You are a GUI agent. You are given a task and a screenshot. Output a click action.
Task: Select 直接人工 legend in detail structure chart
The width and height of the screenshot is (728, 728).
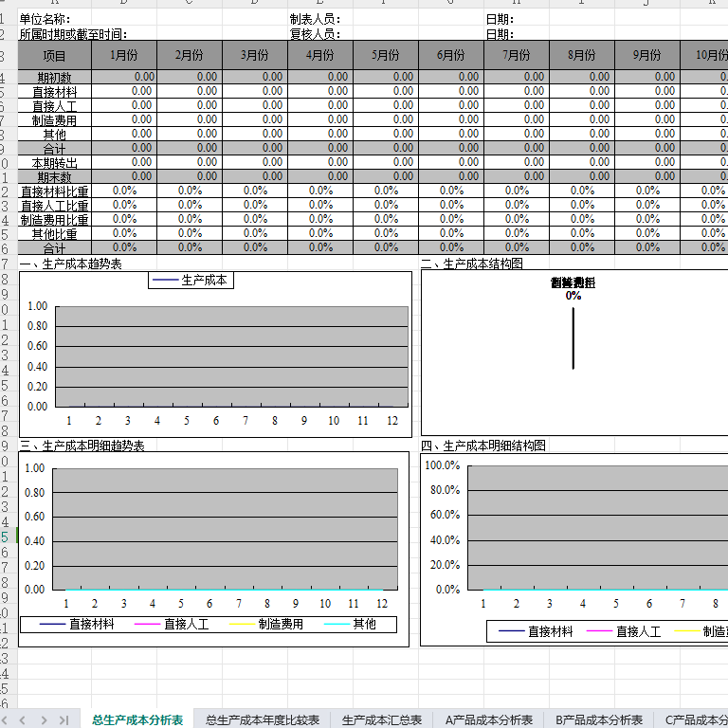click(624, 631)
